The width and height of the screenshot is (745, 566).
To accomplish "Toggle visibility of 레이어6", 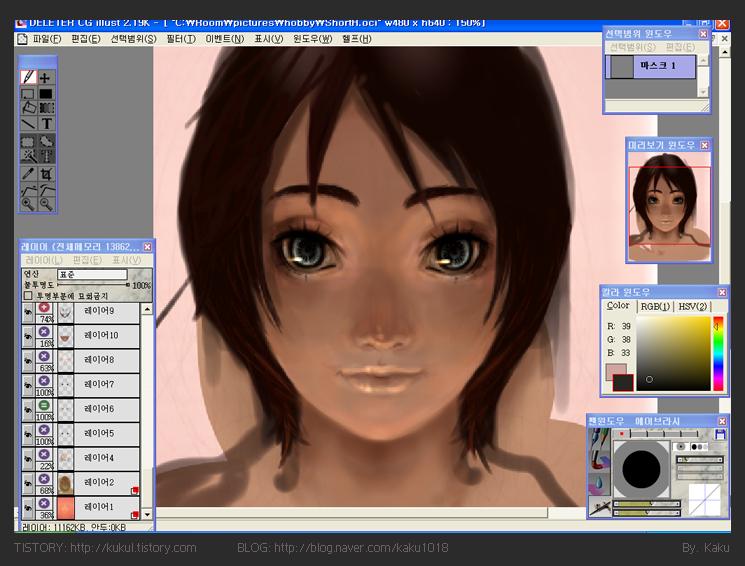I will click(x=28, y=410).
